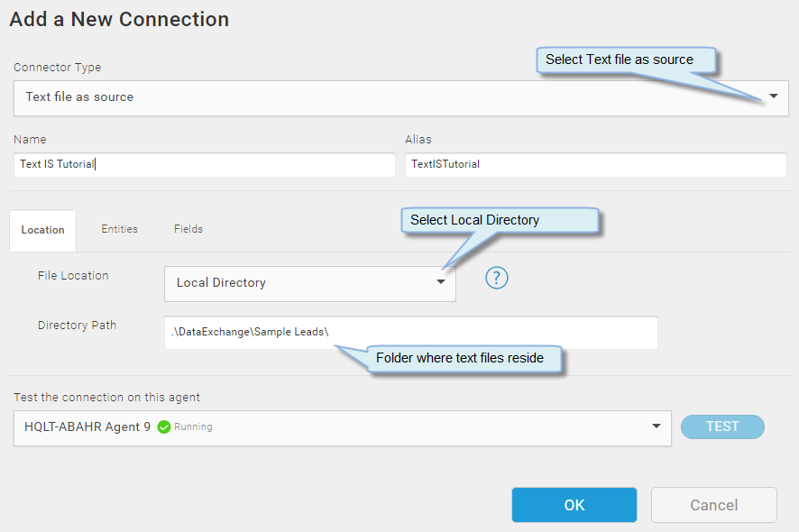799x532 pixels.
Task: Open the Fields tab
Action: point(188,229)
